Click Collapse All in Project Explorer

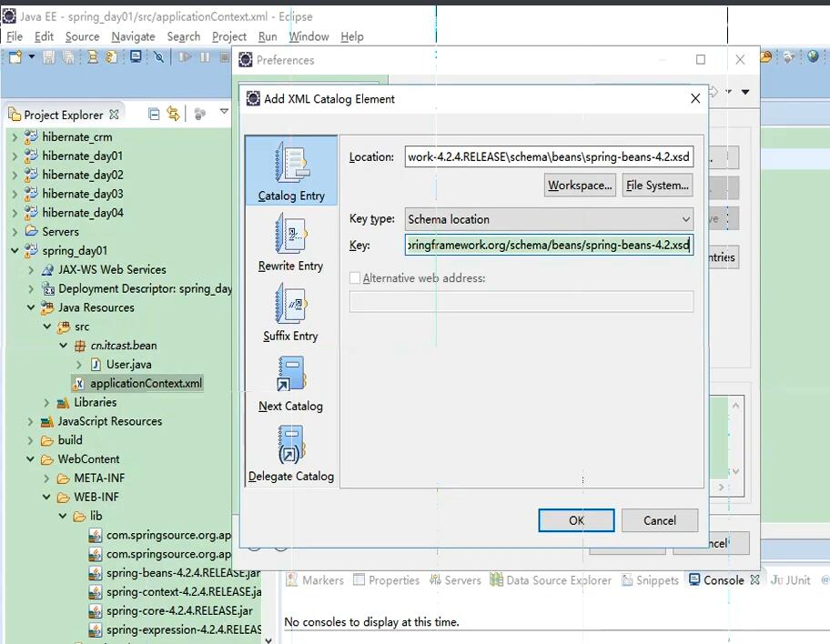coord(154,114)
